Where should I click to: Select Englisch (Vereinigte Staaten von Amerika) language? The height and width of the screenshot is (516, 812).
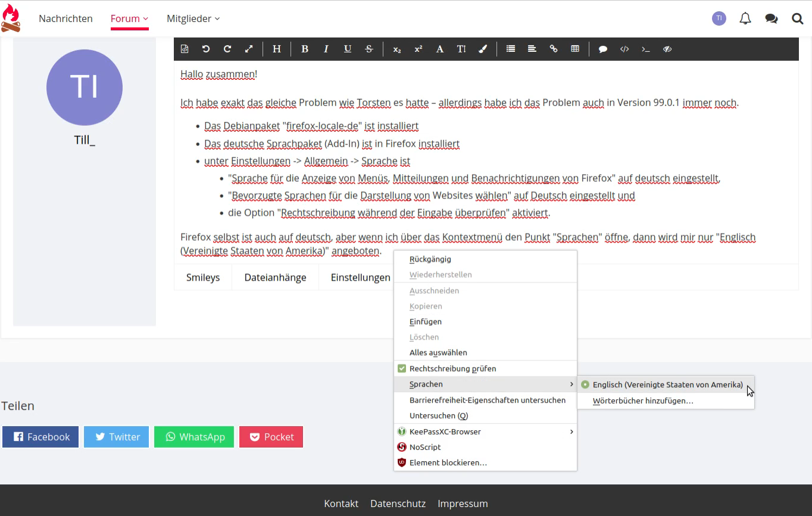pyautogui.click(x=667, y=385)
